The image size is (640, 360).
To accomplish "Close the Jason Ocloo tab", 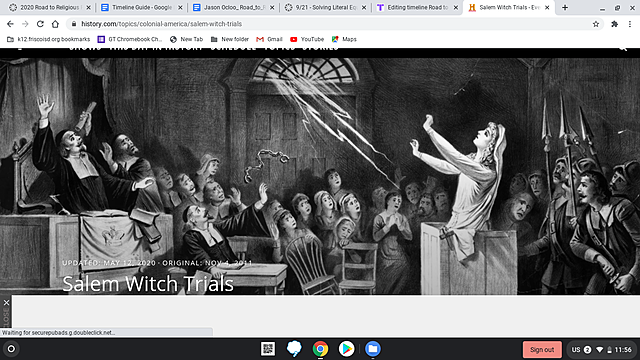I will (x=272, y=7).
